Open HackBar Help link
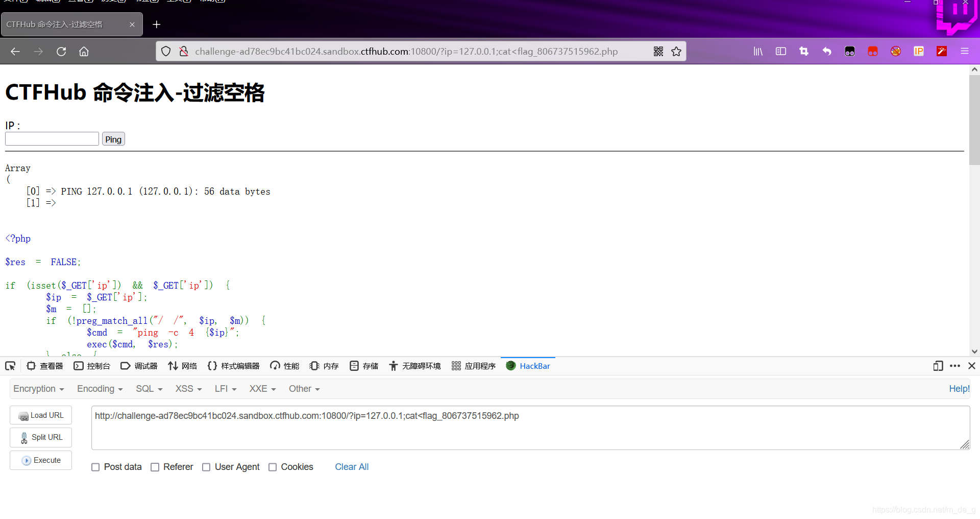This screenshot has width=980, height=519. [x=959, y=389]
